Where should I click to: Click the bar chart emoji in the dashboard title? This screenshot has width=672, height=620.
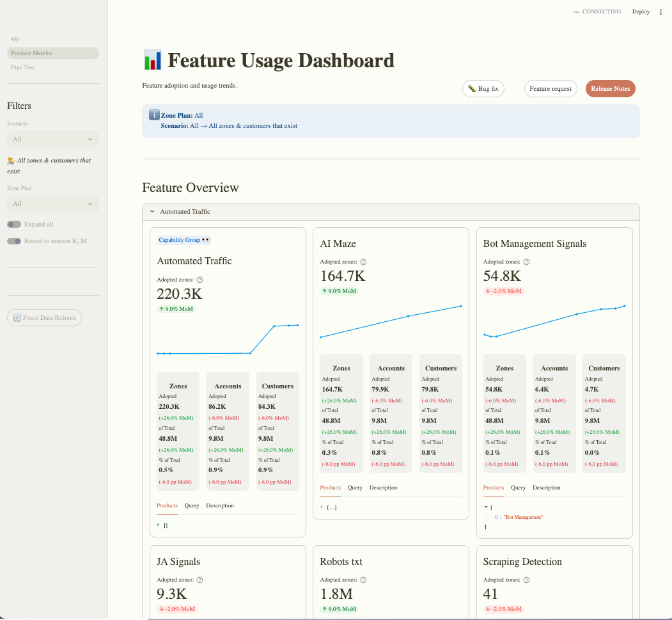tap(153, 60)
